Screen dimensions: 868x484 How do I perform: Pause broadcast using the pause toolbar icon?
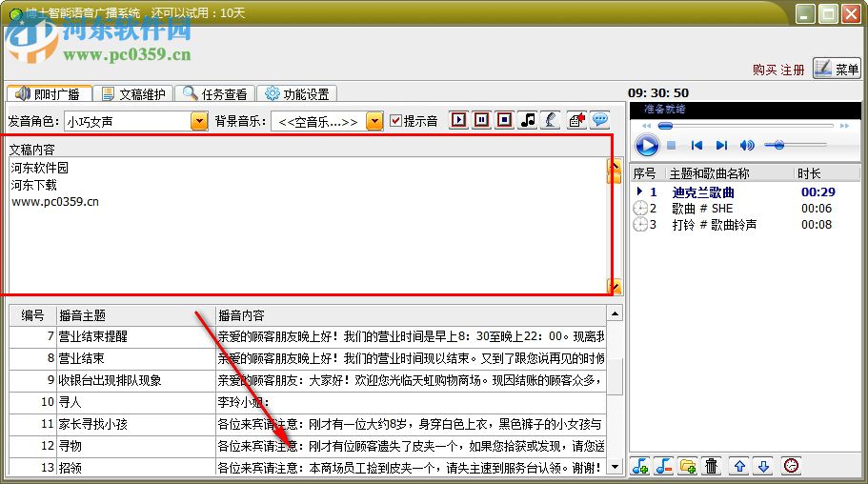pos(481,120)
